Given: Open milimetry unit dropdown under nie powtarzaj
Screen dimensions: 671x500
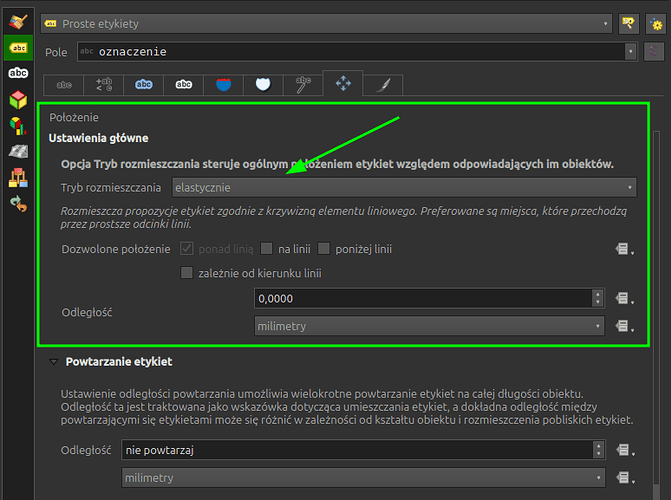Looking at the screenshot, I should pos(363,478).
